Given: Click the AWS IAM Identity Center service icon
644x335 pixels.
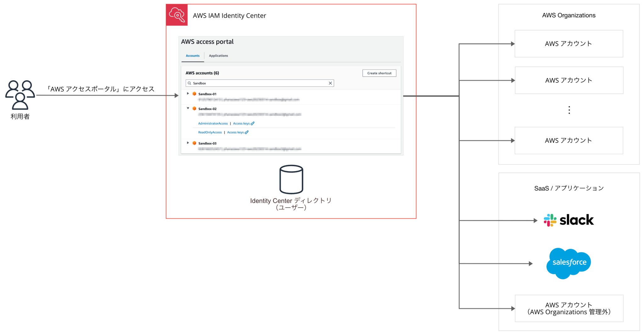Looking at the screenshot, I should coord(176,14).
